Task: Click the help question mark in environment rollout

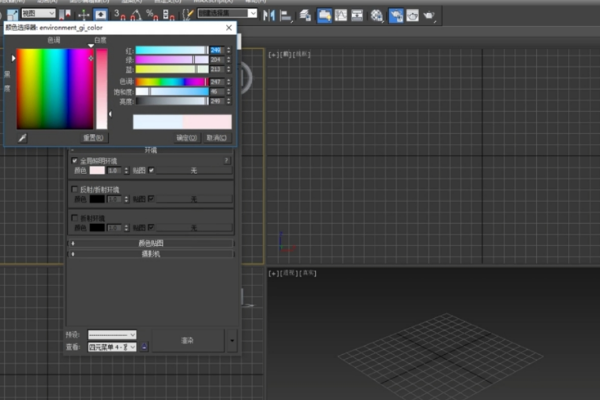Action: tap(227, 160)
